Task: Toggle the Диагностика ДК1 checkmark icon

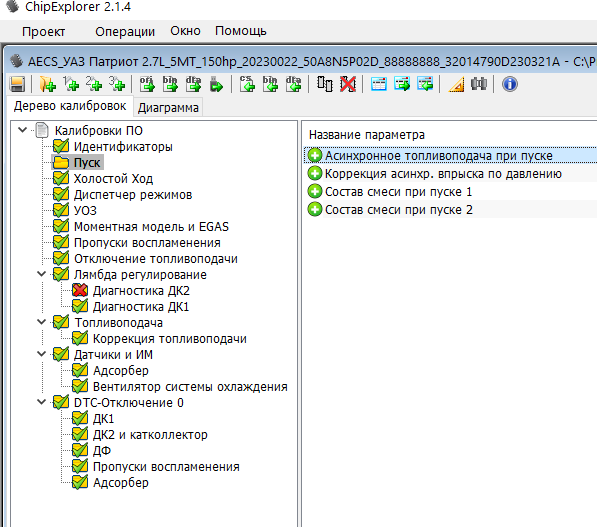Action: coord(80,306)
